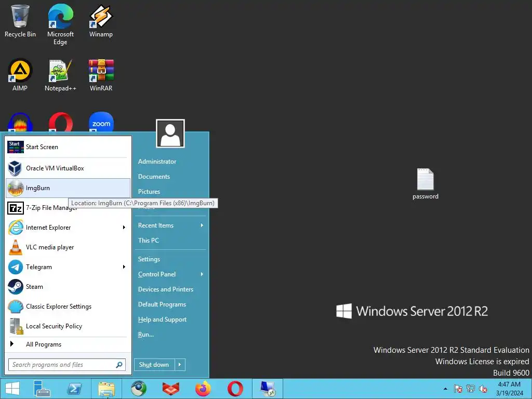Open Server Manager from the taskbar
This screenshot has height=399, width=532.
pos(42,389)
